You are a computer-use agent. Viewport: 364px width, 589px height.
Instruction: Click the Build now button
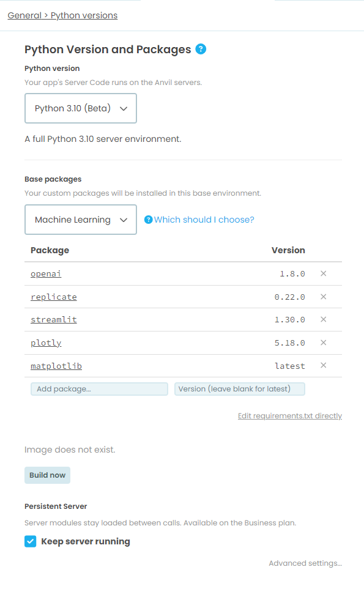pyautogui.click(x=47, y=475)
